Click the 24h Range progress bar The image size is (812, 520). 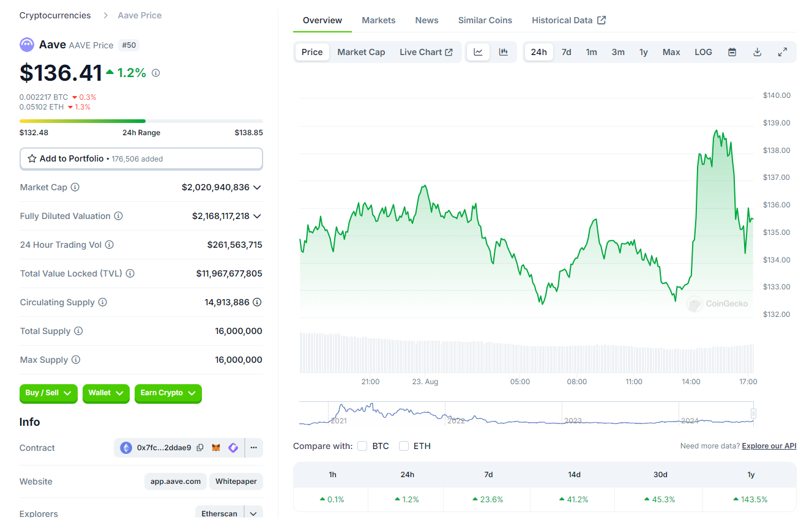click(141, 121)
